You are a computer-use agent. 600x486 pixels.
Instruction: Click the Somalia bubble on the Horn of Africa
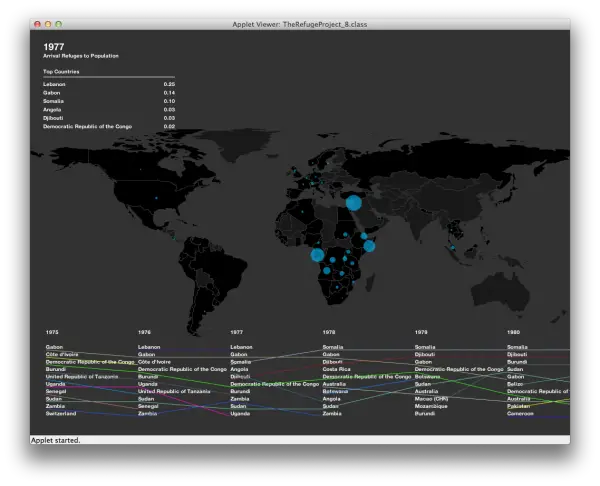click(x=369, y=246)
